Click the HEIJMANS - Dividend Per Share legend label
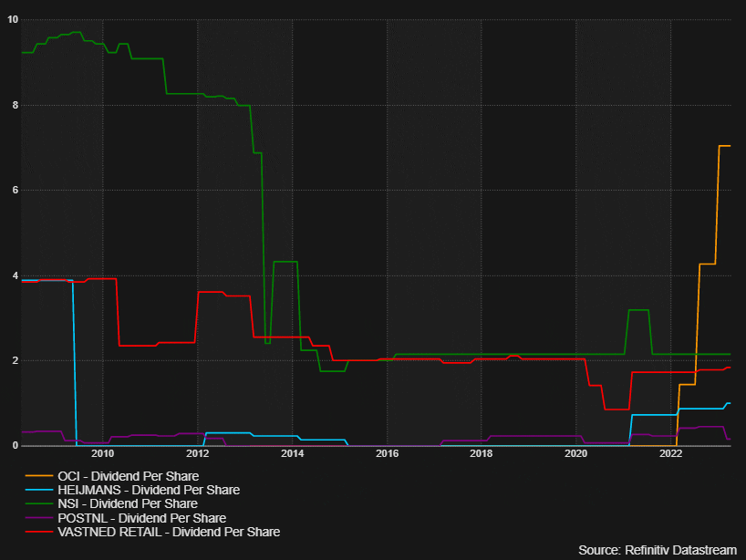 149,490
